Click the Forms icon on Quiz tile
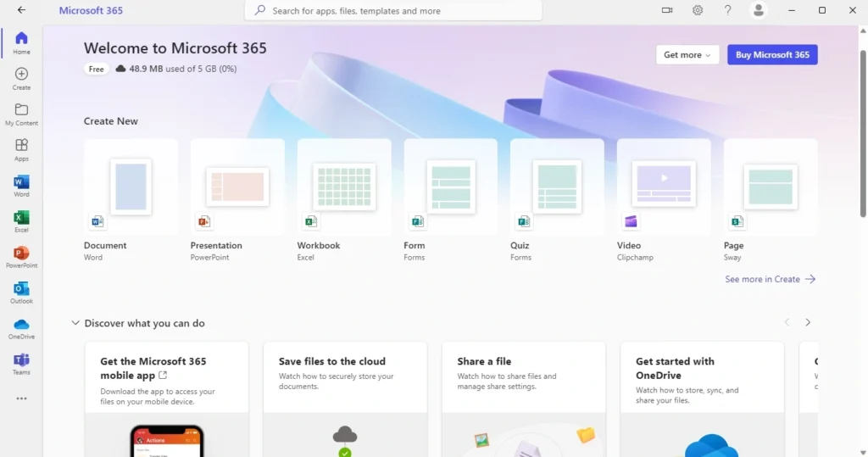This screenshot has height=457, width=868. point(524,221)
